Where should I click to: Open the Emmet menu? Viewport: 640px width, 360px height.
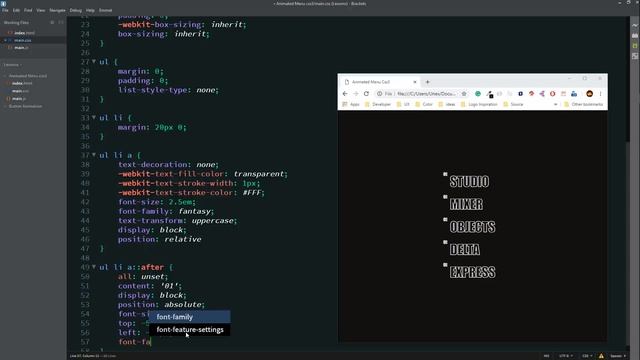tap(105, 10)
